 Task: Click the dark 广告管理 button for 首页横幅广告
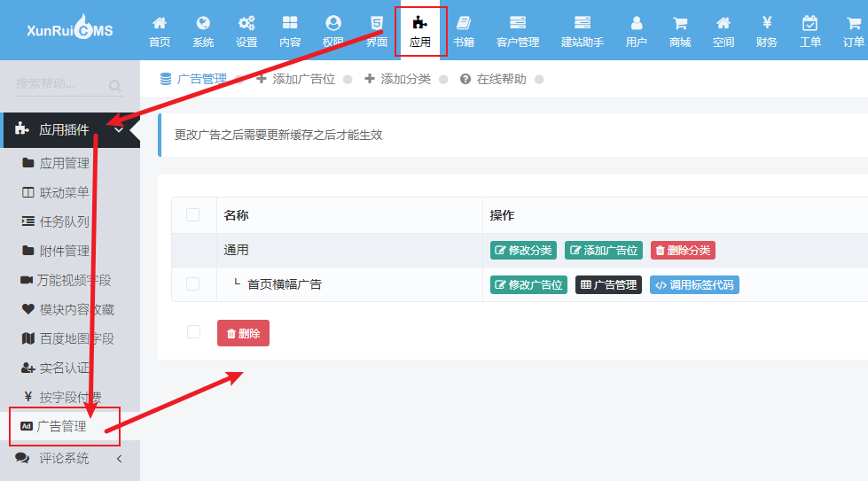click(608, 284)
